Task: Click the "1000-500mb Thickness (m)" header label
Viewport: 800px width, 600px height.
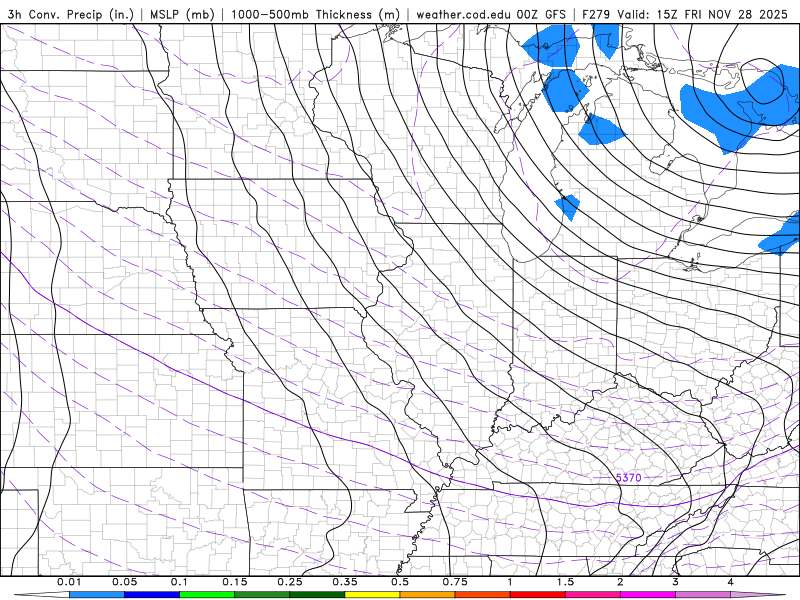Action: [315, 14]
